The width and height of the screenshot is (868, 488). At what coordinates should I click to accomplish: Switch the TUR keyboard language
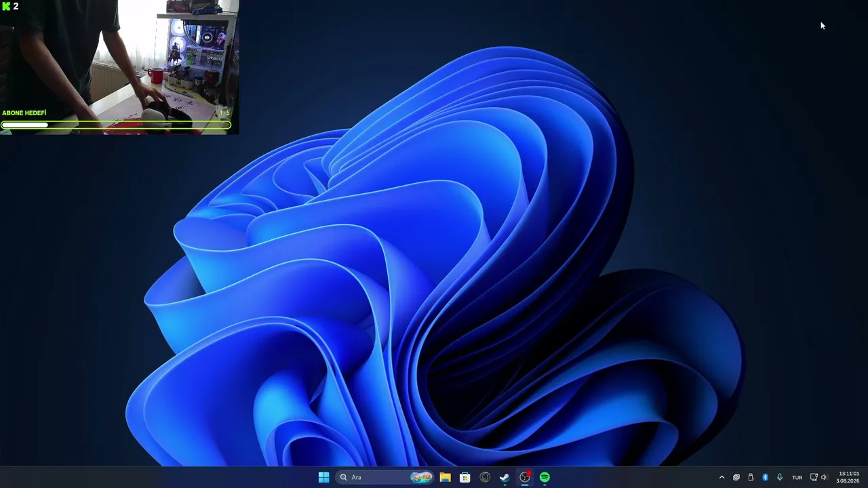tap(797, 477)
